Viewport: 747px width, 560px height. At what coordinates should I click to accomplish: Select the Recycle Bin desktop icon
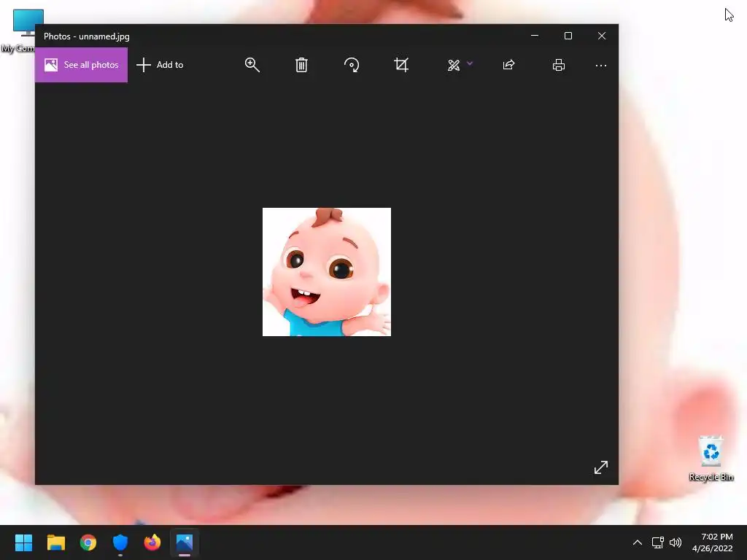711,458
